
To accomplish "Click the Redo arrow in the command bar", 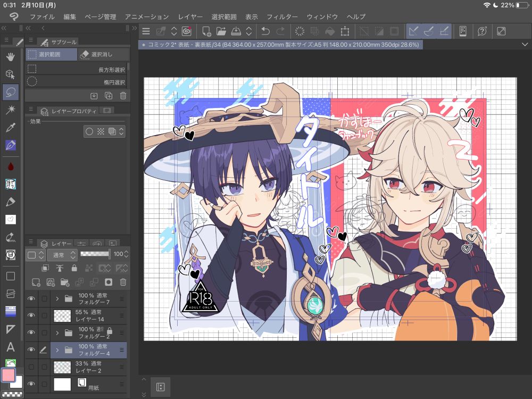I will click(x=280, y=31).
